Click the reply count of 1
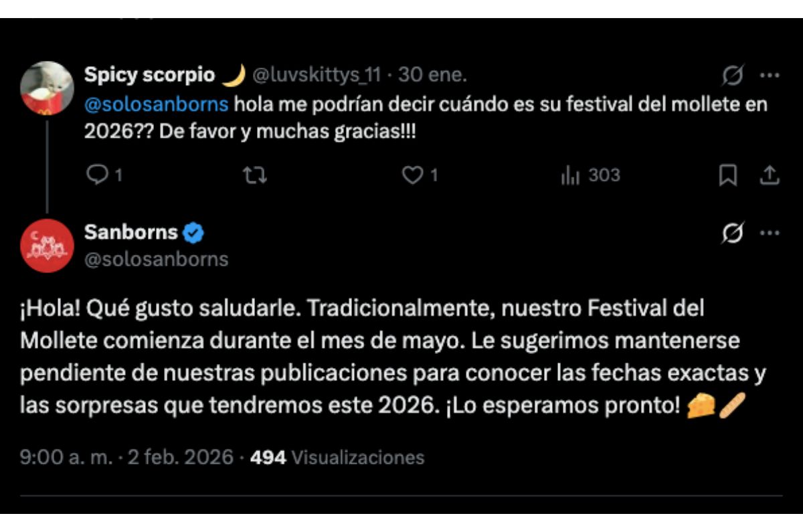The height and width of the screenshot is (532, 803). (118, 175)
